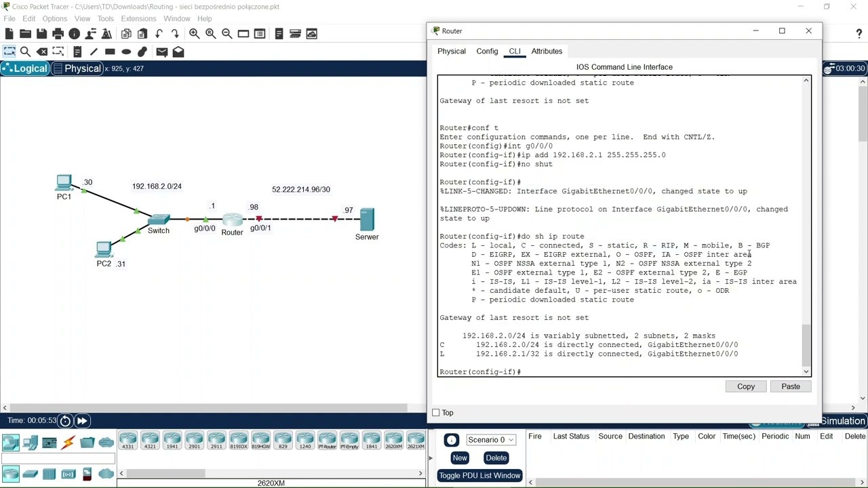
Task: Select the 1941 router device icon
Action: point(172,441)
